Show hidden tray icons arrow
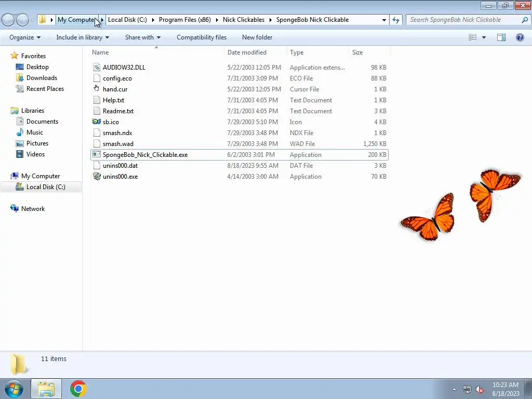 [454, 390]
